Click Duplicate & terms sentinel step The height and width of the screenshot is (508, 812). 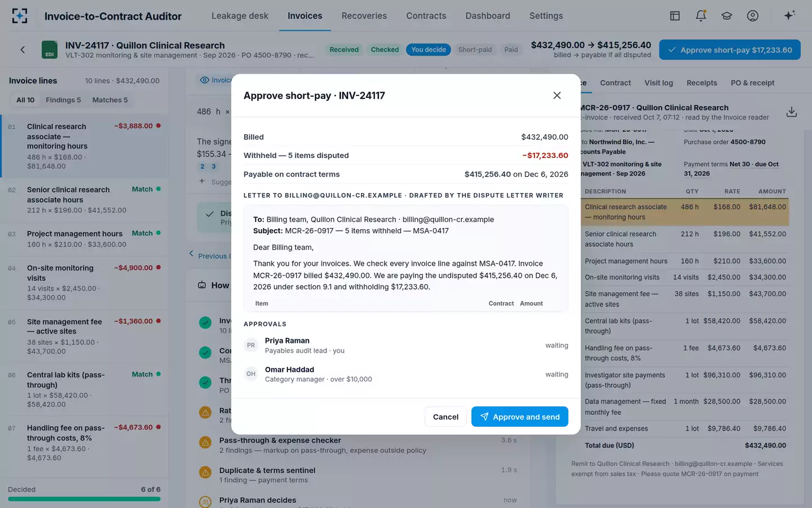[x=359, y=475]
